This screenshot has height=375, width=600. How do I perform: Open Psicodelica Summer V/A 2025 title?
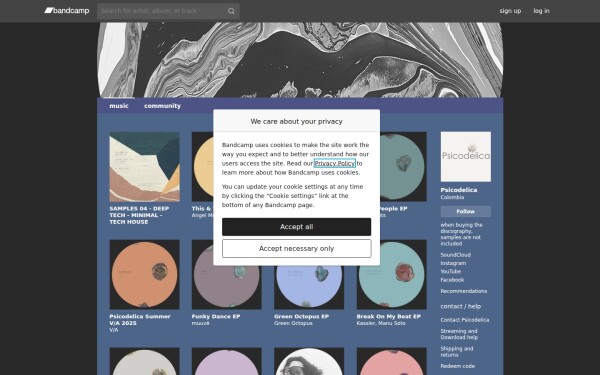point(140,320)
